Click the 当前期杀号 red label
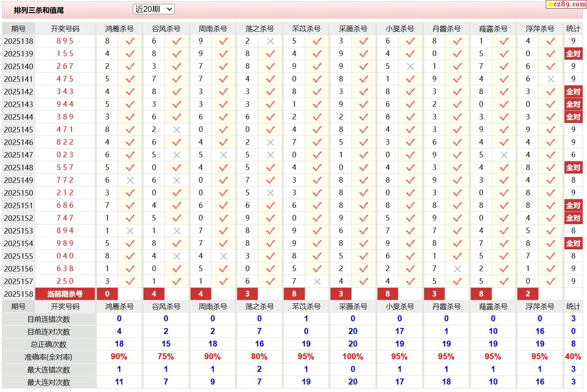Image resolution: width=587 pixels, height=392 pixels. (65, 294)
